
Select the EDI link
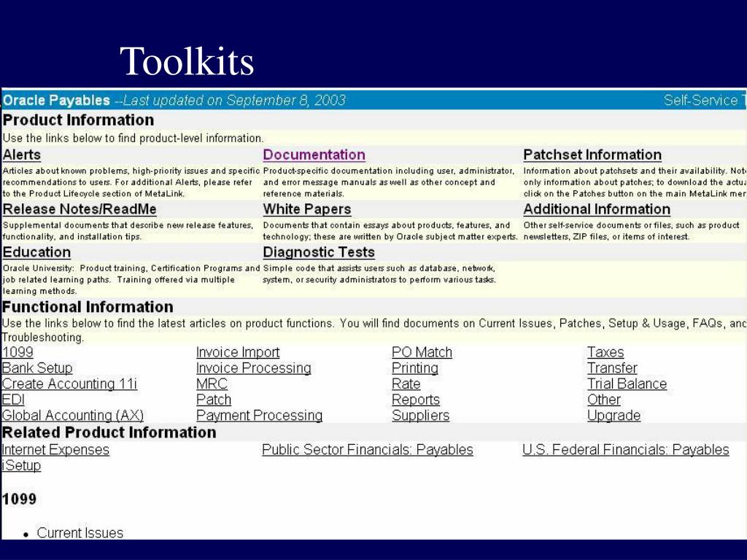tap(13, 400)
